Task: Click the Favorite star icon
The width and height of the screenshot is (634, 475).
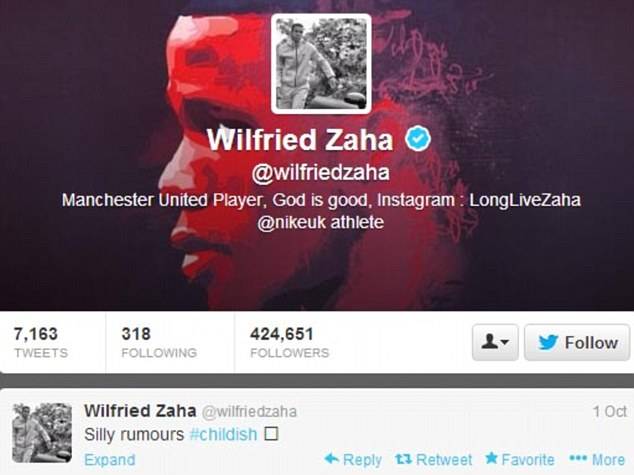Action: click(491, 458)
